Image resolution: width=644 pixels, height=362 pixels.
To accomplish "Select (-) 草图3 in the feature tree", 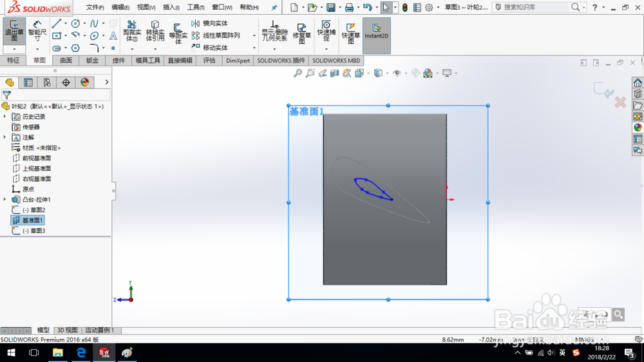I will (x=29, y=231).
